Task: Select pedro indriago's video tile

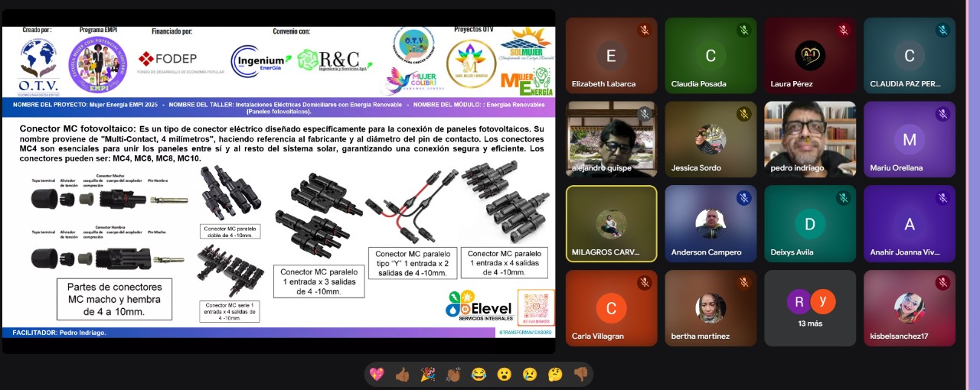Action: (x=810, y=138)
